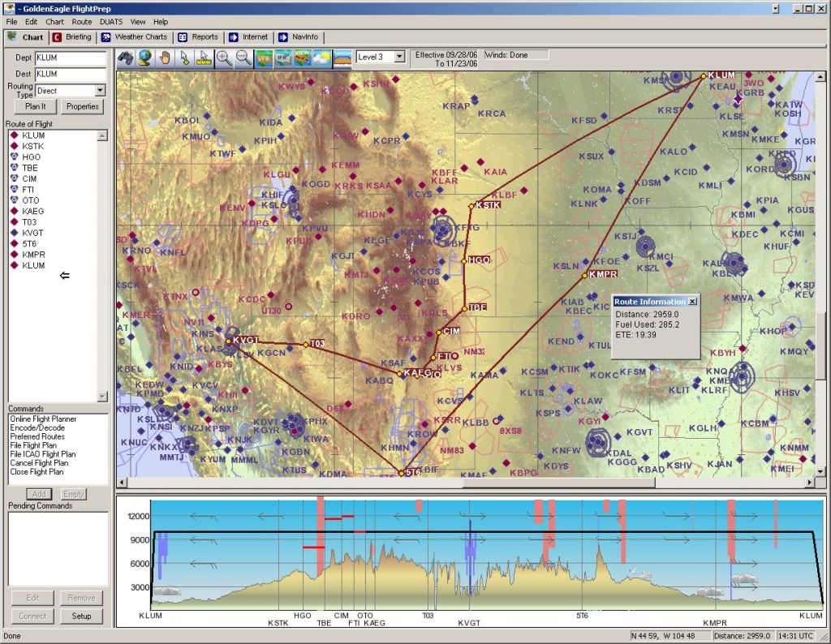Close the Route Information popup

point(692,302)
